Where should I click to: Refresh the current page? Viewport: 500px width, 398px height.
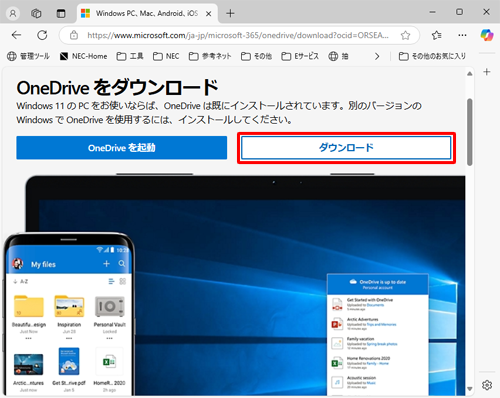[42, 35]
